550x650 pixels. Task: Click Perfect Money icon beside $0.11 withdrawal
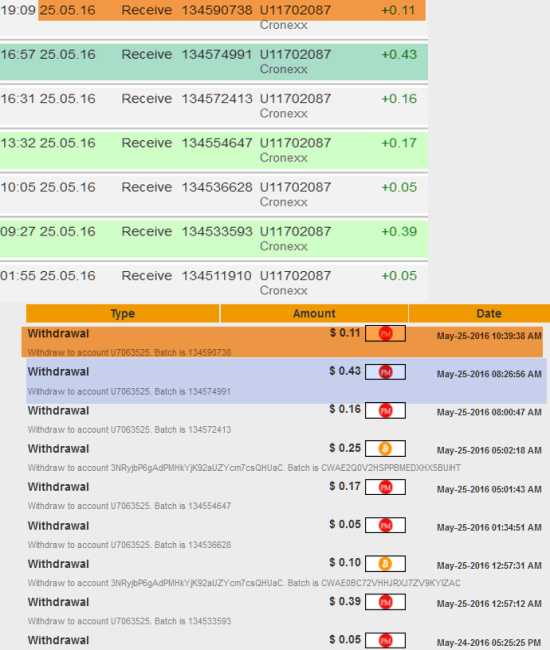pyautogui.click(x=385, y=334)
